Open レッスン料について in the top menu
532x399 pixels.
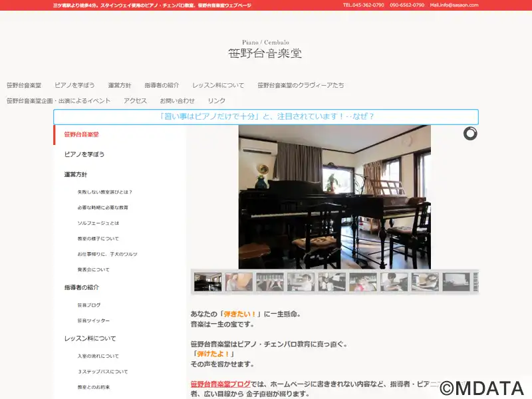(x=218, y=85)
